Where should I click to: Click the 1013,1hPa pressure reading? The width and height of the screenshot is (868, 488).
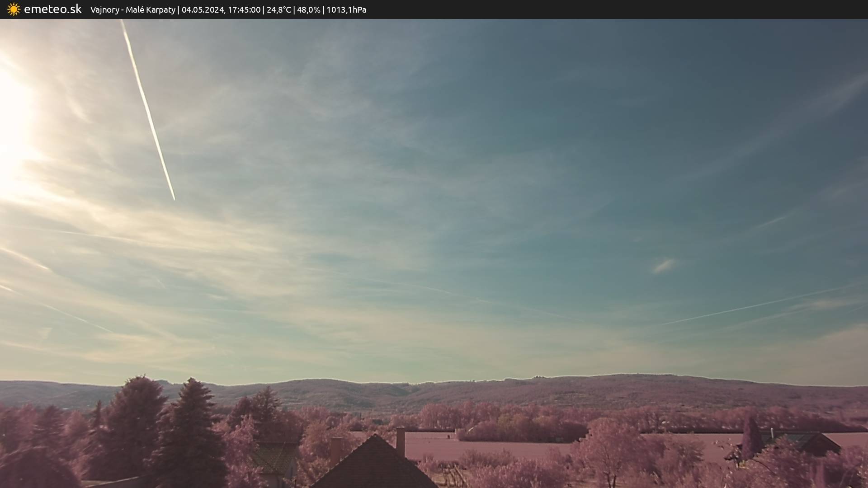click(346, 9)
